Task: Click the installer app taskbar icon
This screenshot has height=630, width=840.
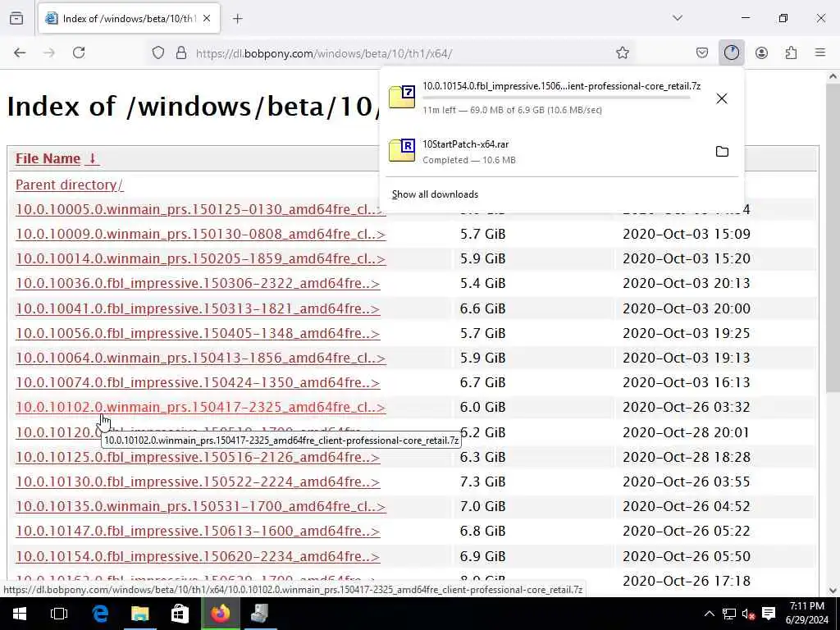Action: tap(260, 614)
